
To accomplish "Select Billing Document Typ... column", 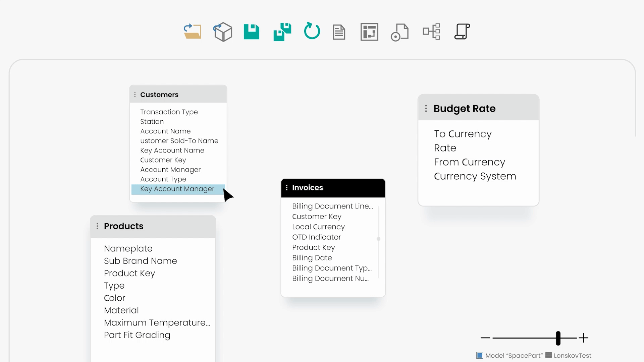I will tap(332, 268).
